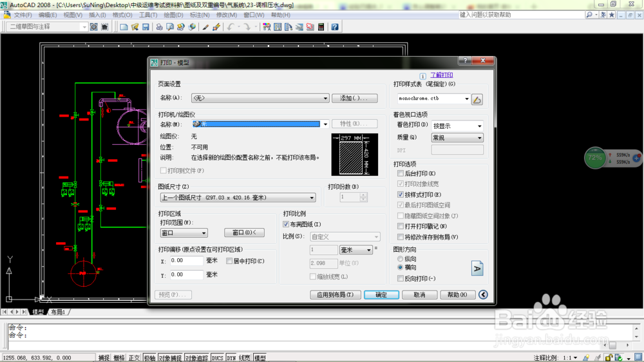Click the Y offset input field
This screenshot has height=362, width=644.
pos(187,274)
